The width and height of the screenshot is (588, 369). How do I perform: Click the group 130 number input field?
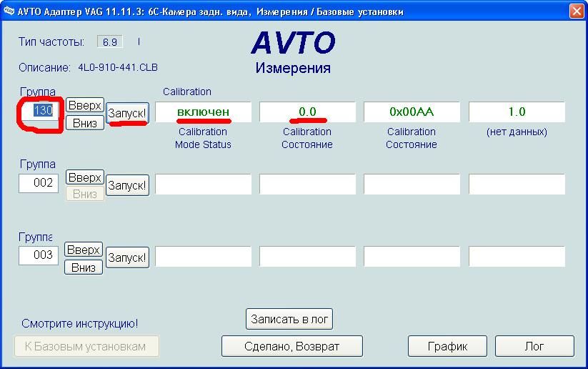coord(39,111)
